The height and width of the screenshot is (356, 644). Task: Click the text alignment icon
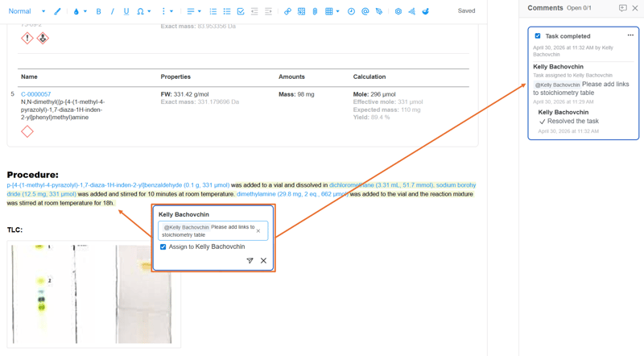click(x=191, y=11)
